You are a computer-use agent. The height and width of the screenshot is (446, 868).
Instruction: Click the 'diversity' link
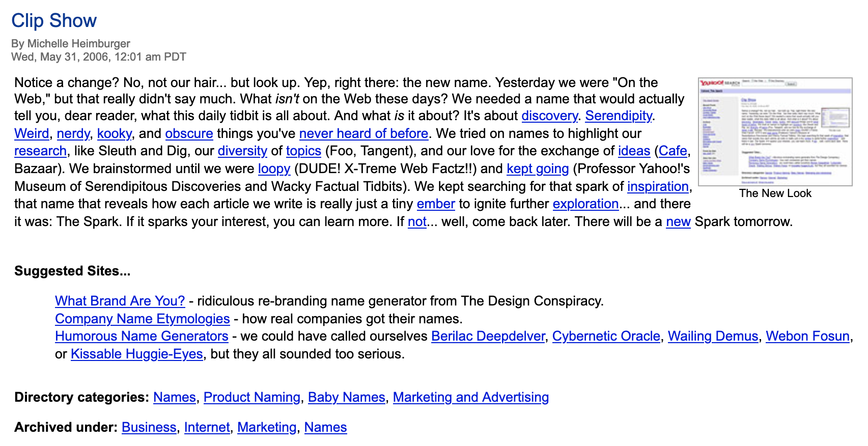tap(242, 151)
